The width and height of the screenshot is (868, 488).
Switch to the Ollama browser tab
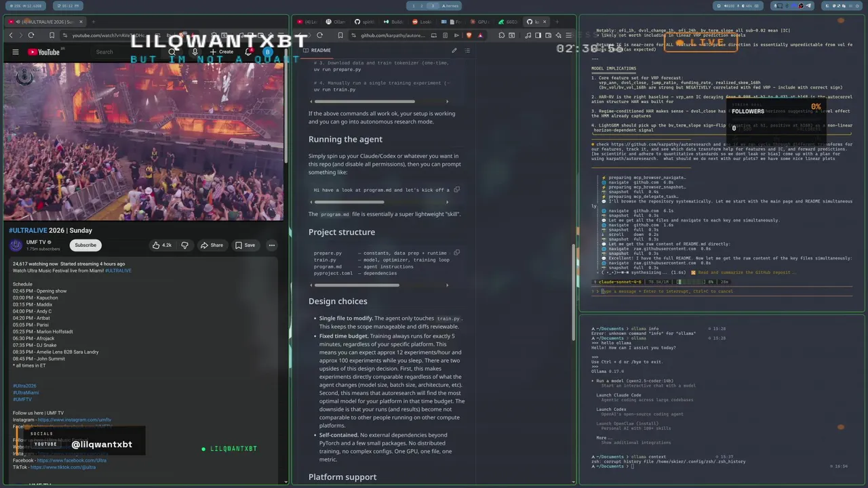click(x=336, y=22)
